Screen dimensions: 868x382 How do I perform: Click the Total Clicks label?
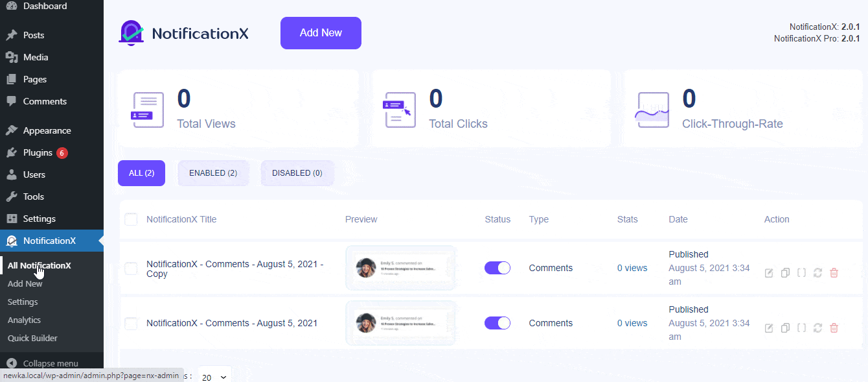pos(458,124)
